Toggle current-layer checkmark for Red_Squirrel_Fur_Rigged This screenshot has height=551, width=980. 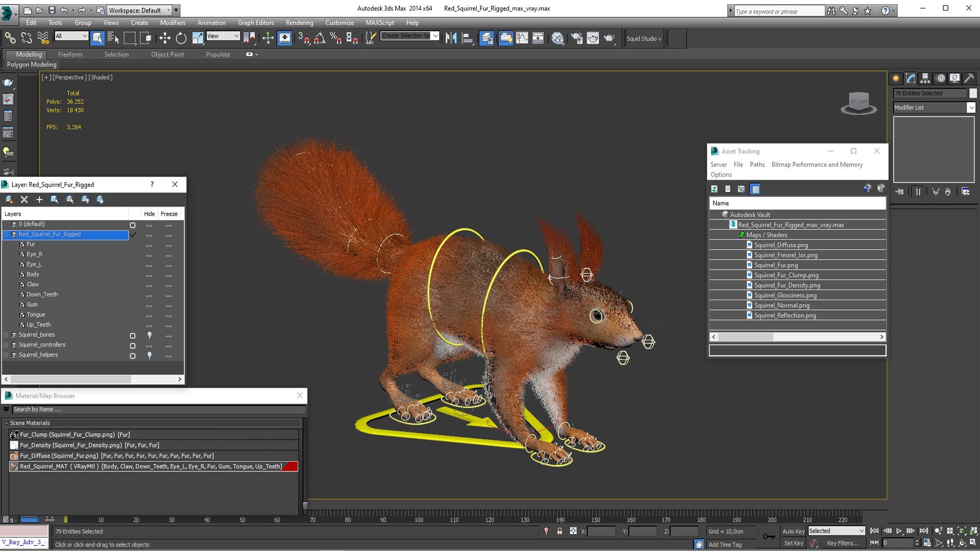pyautogui.click(x=133, y=235)
